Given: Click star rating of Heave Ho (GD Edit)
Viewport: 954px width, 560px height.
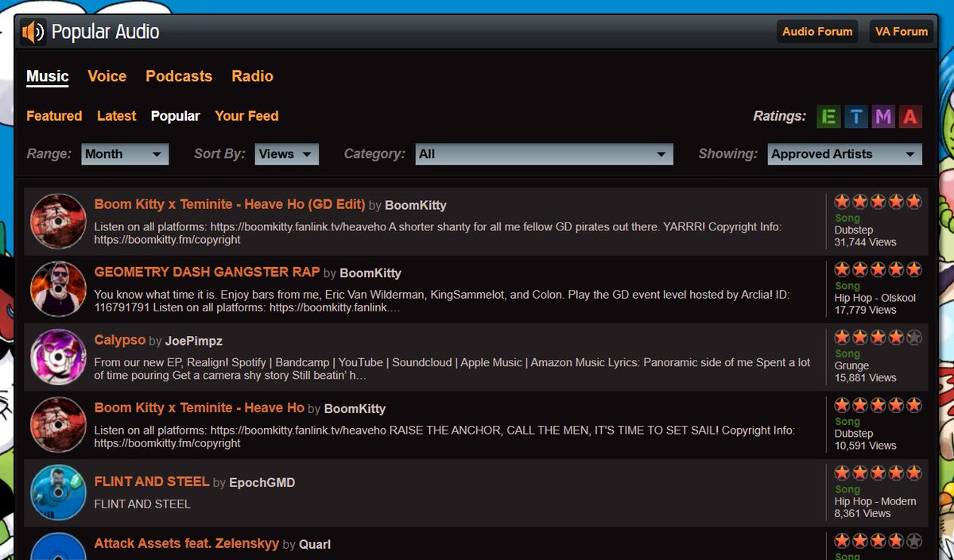Looking at the screenshot, I should pyautogui.click(x=878, y=202).
